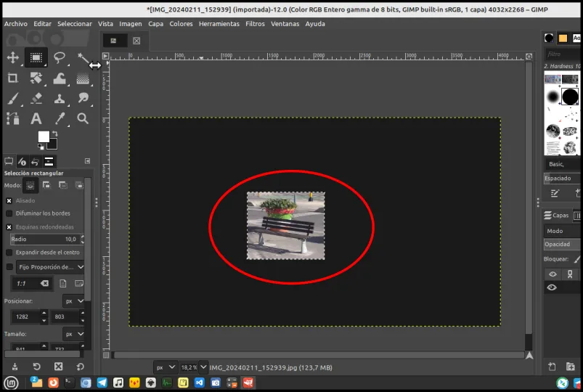
Task: Check Expandir desde el centro
Action: (9, 253)
